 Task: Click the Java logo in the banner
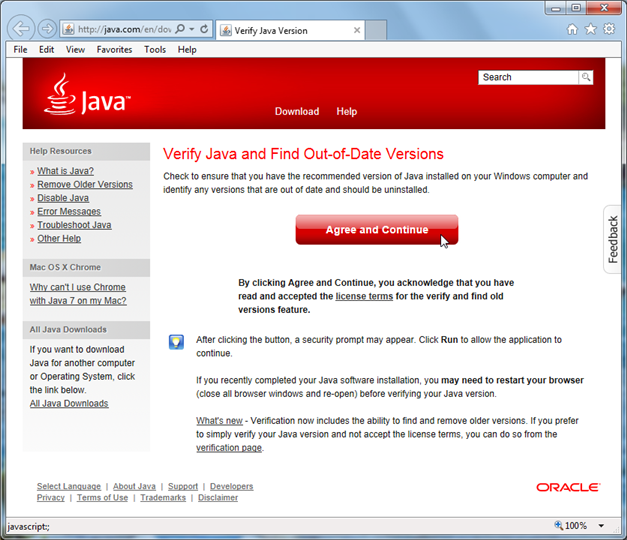87,94
